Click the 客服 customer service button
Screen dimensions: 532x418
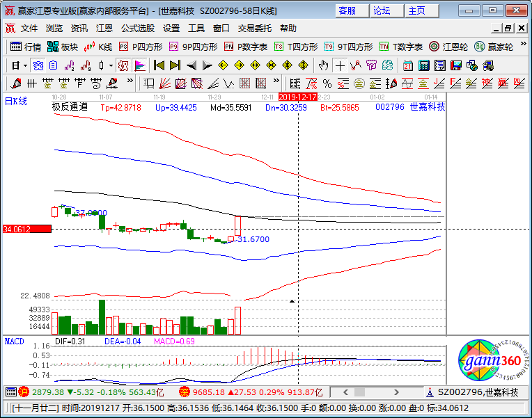(352, 11)
